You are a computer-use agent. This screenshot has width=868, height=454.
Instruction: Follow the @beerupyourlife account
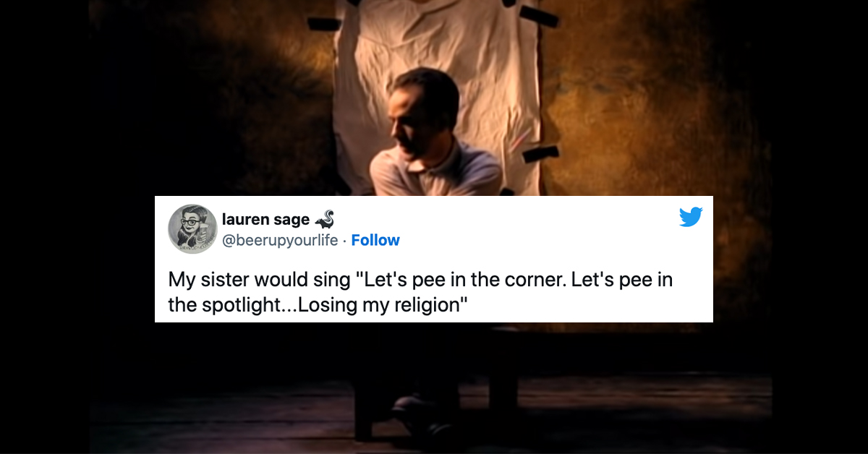coord(375,240)
